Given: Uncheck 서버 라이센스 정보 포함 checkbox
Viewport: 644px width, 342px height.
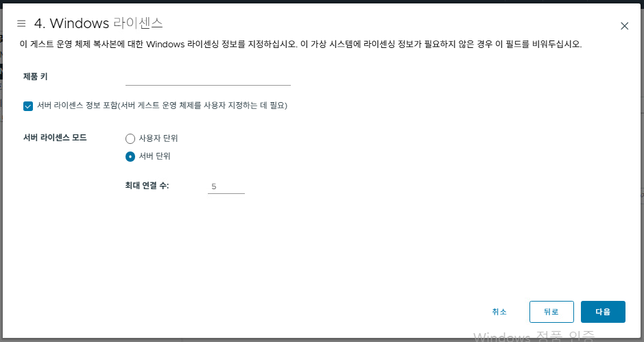Looking at the screenshot, I should (x=28, y=106).
